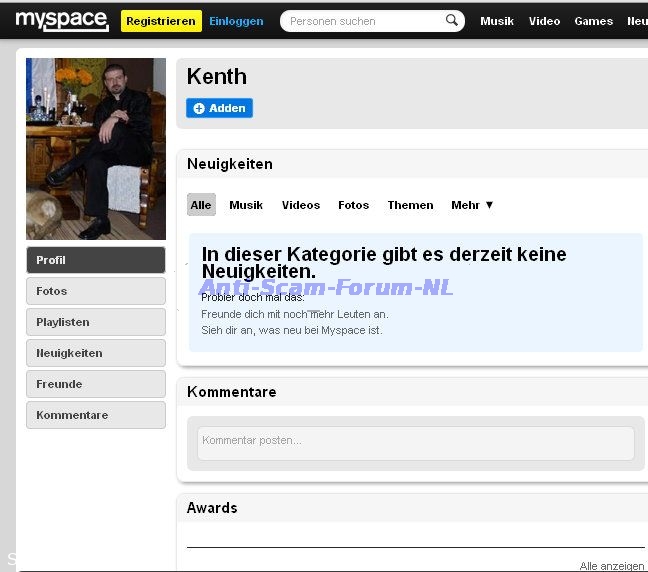
Task: Open Video in top navigation
Action: coord(544,21)
